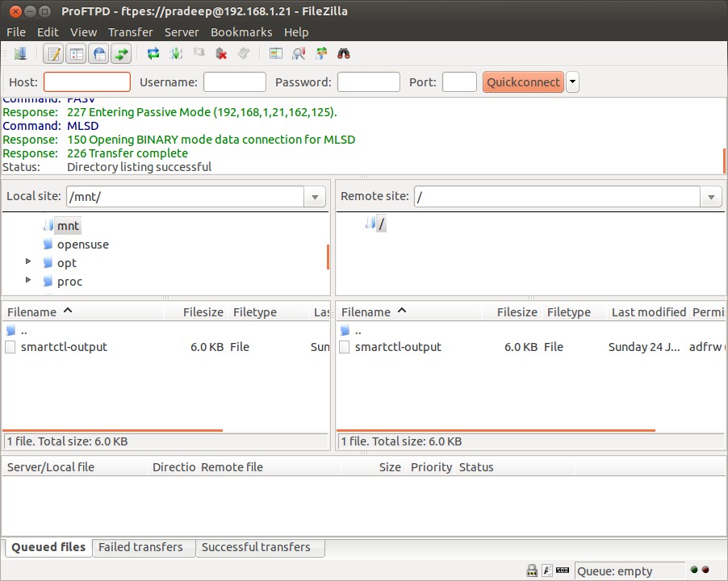Select the mnt folder in local tree
The width and height of the screenshot is (728, 581).
(x=68, y=226)
